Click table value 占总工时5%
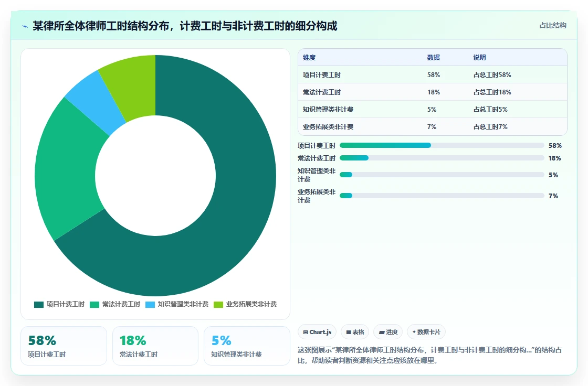The image size is (588, 386). pyautogui.click(x=490, y=109)
